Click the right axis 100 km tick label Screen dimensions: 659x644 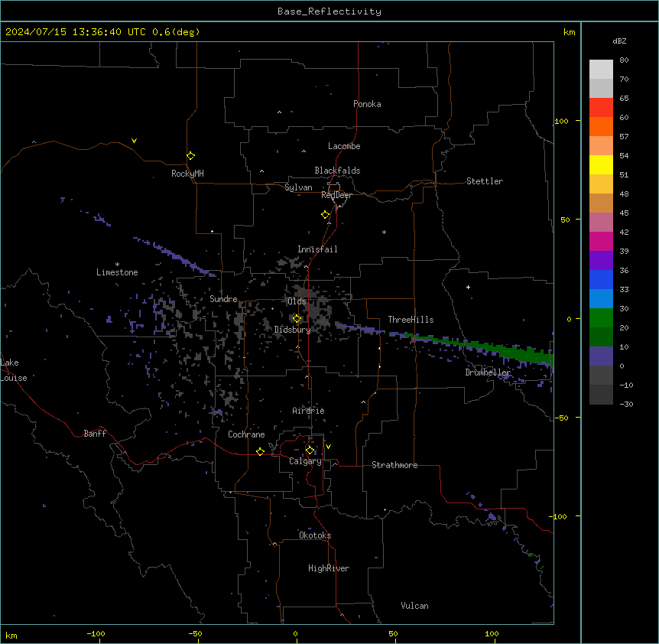(561, 121)
